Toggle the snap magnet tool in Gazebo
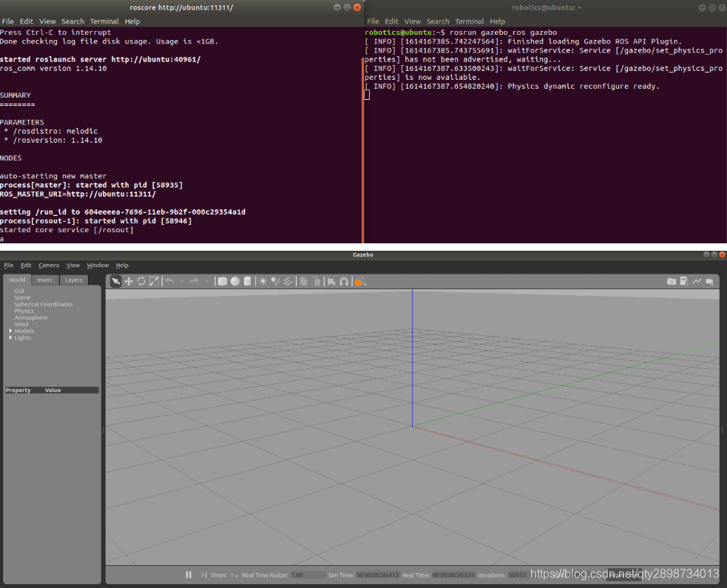727x588 pixels. [x=344, y=281]
